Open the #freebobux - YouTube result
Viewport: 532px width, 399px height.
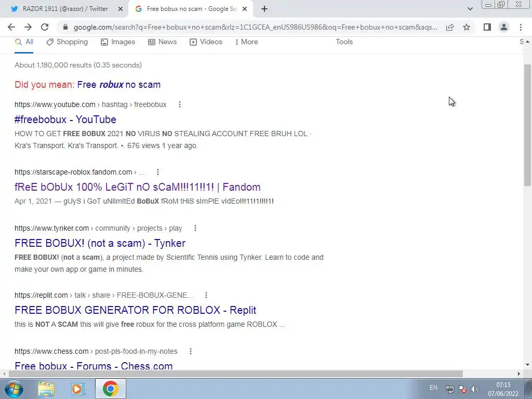coord(65,119)
